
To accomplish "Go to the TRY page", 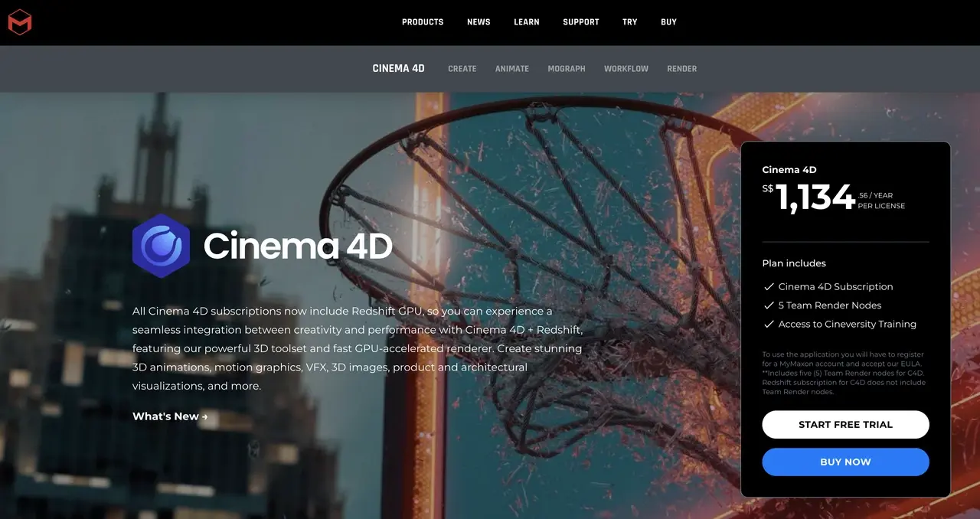I will (630, 22).
